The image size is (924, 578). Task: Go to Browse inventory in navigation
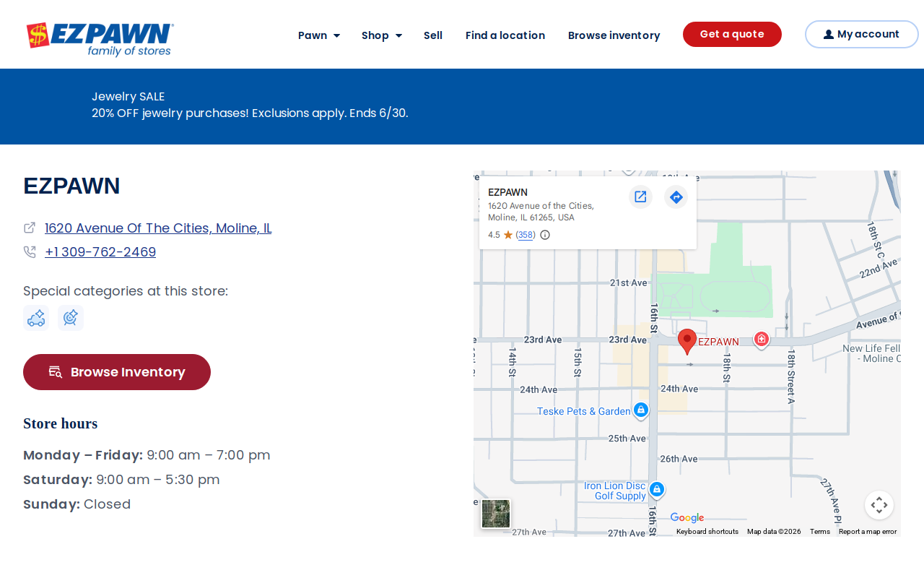(614, 35)
